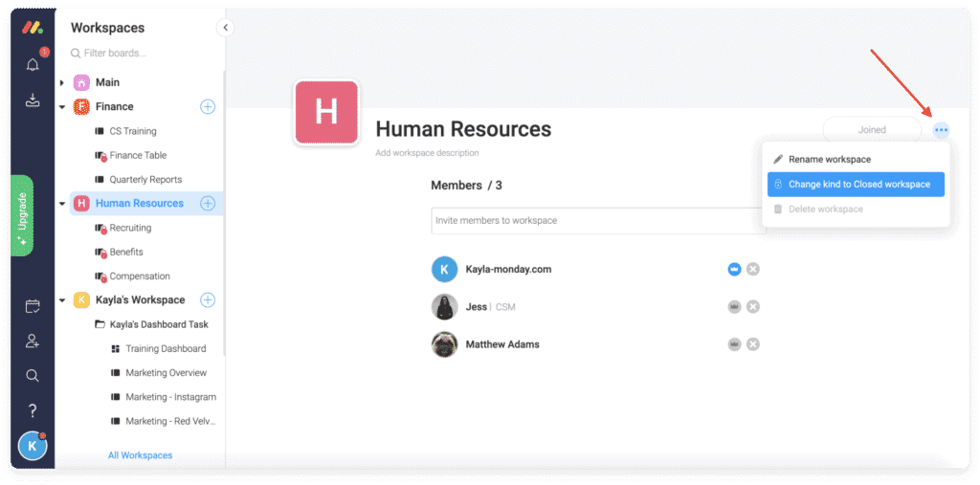Open the search magnifier icon

[x=33, y=376]
